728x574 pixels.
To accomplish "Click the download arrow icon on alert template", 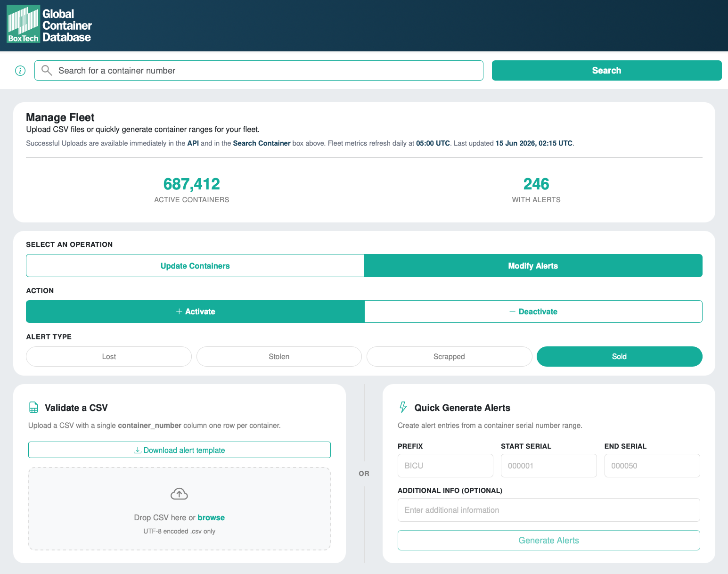I will 138,450.
